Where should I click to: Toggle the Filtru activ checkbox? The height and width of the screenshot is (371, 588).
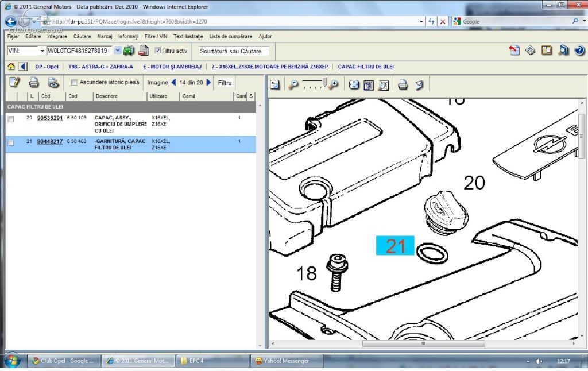coord(157,51)
